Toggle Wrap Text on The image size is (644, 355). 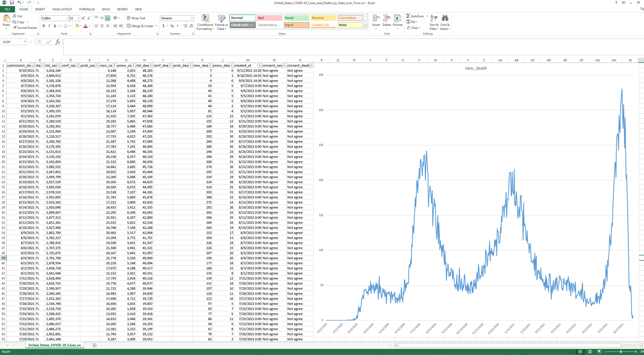(x=136, y=18)
